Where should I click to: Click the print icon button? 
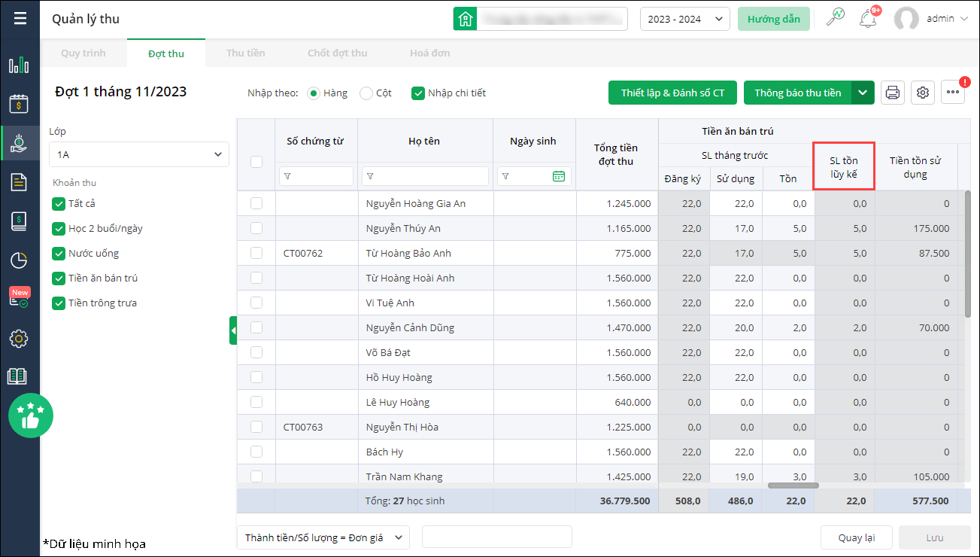click(893, 93)
